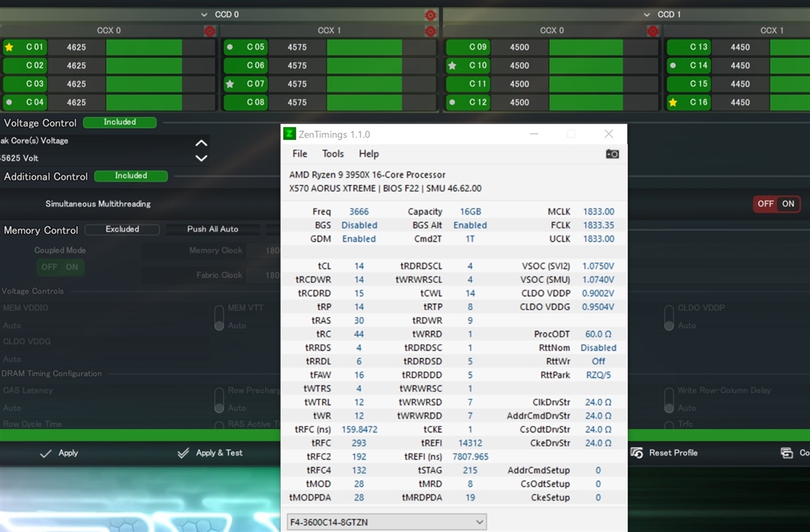
Task: Toggle Simultaneous Multithreading OFF/ON switch
Action: pyautogui.click(x=777, y=204)
